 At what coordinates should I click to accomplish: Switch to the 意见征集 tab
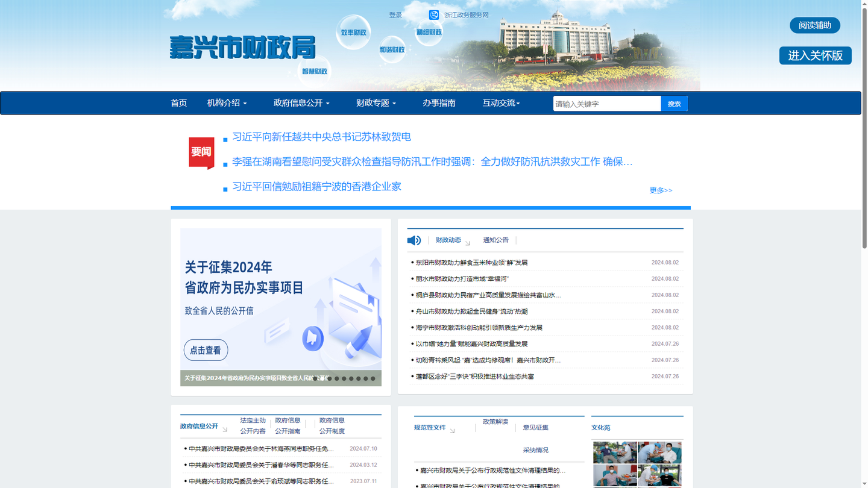click(536, 428)
